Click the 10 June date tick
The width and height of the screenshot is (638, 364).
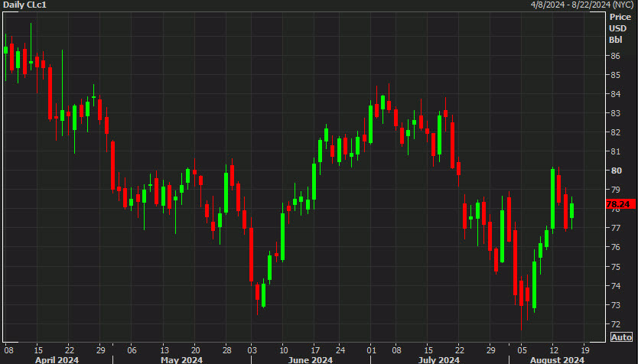pyautogui.click(x=284, y=350)
